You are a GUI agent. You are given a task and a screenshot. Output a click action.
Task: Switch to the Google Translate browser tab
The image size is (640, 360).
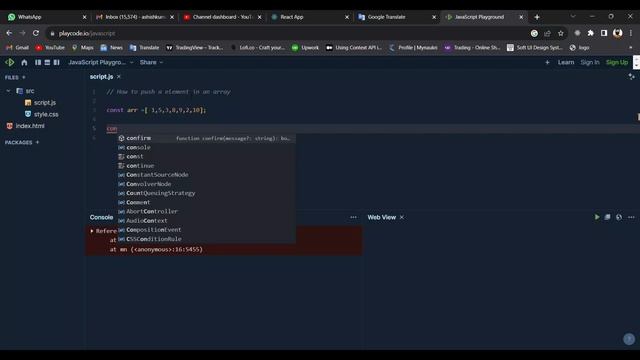point(397,17)
